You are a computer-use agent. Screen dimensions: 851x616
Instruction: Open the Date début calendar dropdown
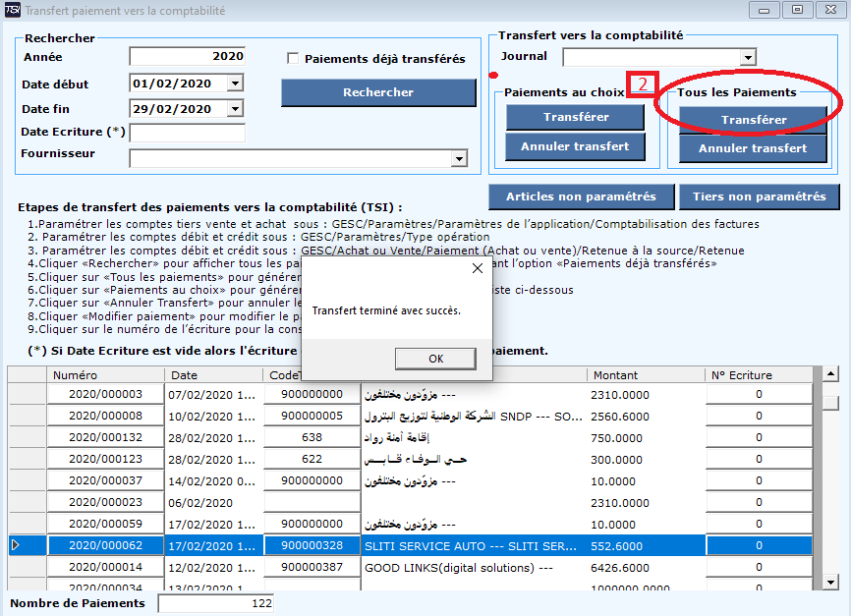[235, 84]
